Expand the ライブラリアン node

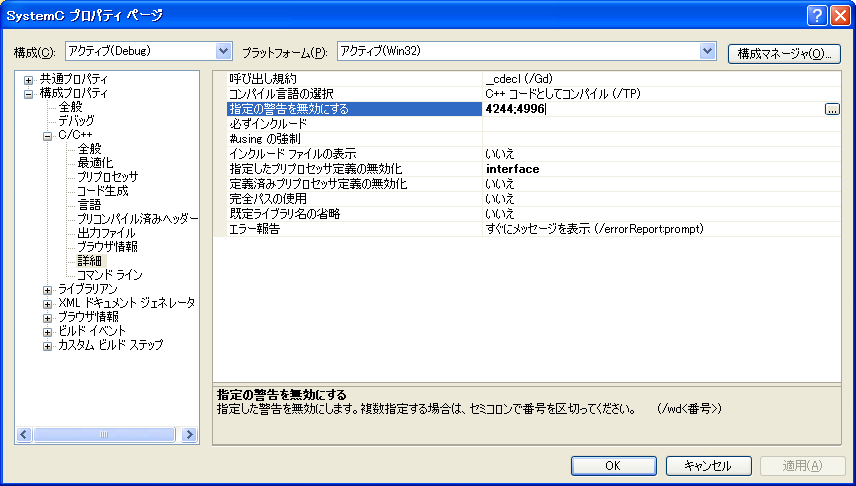[x=47, y=290]
